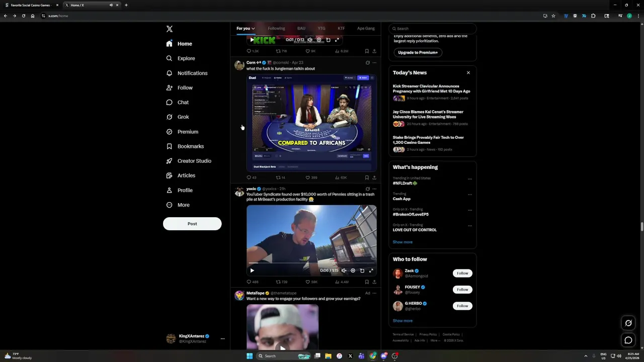Switch to the Following tab
The image size is (644, 362).
tap(276, 28)
